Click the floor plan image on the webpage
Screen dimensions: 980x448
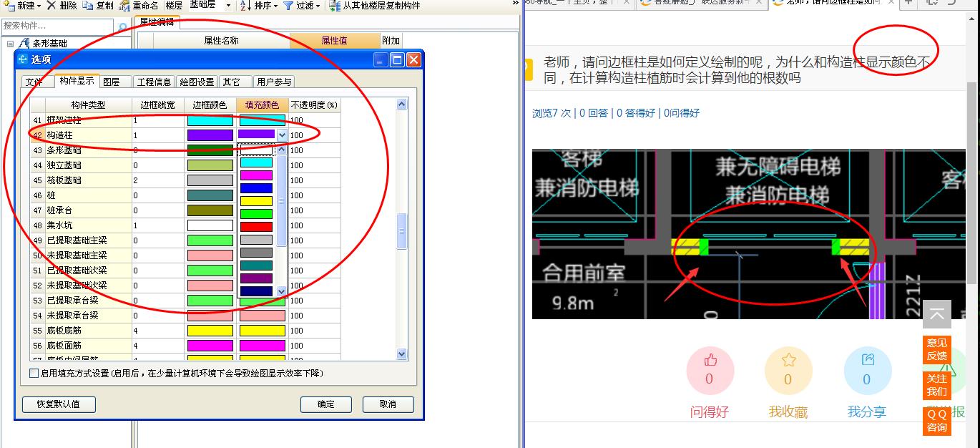(748, 233)
